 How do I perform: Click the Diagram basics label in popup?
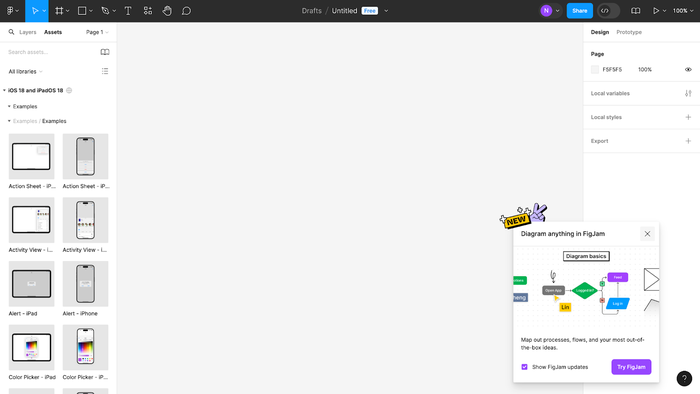586,256
